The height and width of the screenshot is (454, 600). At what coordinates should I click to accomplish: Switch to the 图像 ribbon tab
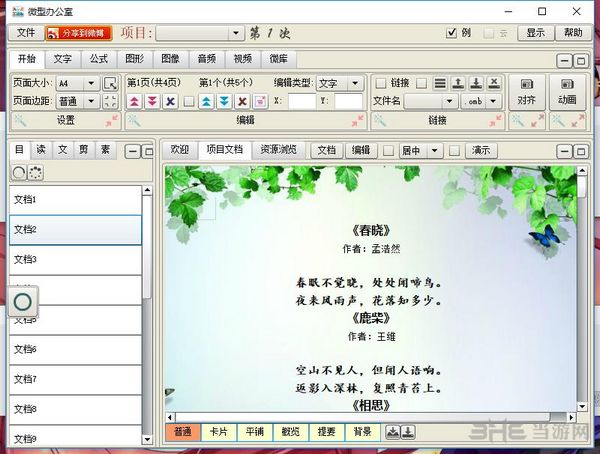click(x=171, y=59)
